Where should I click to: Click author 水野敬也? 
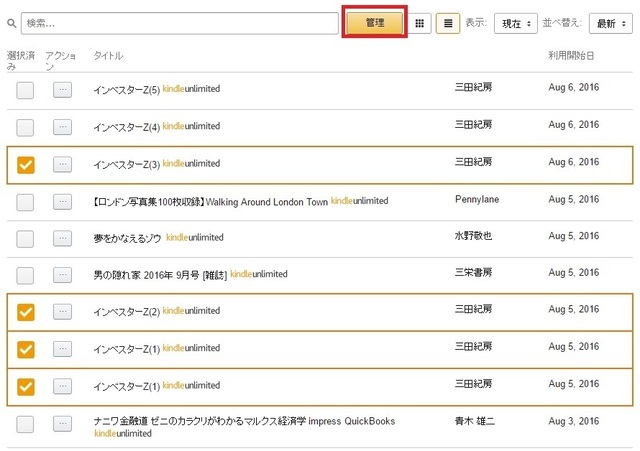(x=473, y=235)
